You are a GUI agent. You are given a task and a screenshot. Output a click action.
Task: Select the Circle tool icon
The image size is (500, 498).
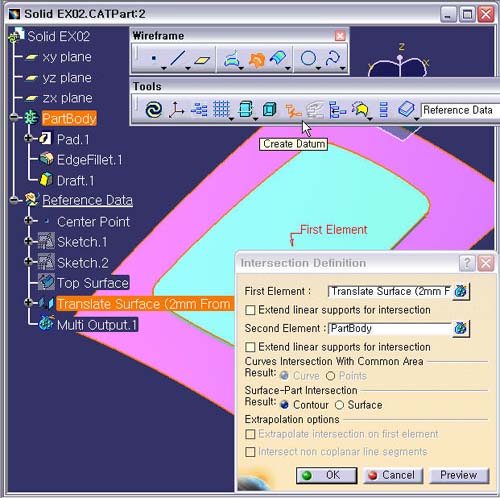coord(308,58)
